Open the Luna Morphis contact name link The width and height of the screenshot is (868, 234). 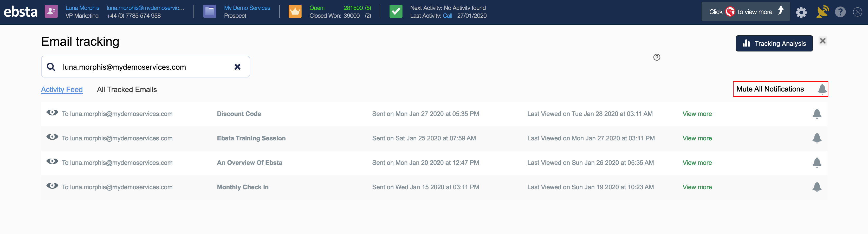[x=82, y=8]
